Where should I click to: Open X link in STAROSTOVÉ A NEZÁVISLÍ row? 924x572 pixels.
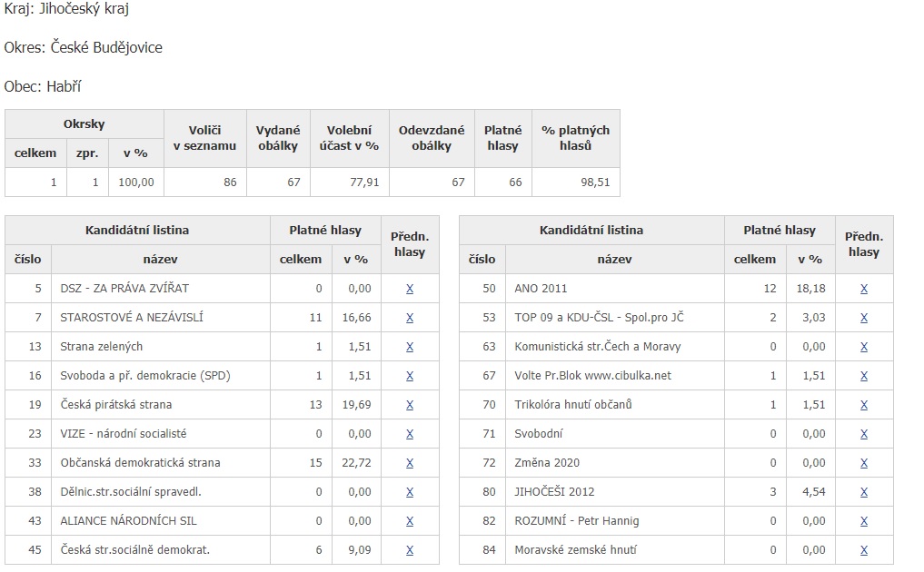tap(410, 318)
